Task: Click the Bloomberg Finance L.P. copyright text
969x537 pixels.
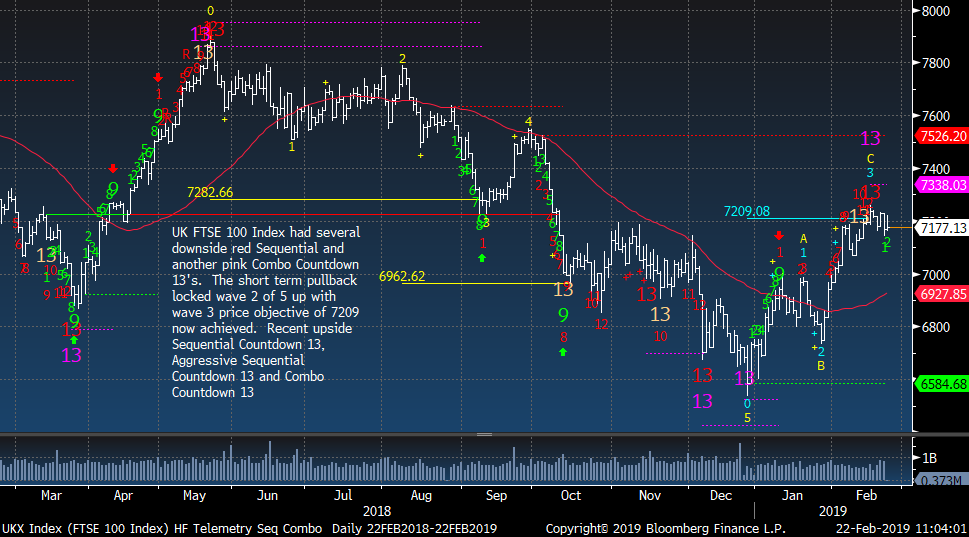Action: pyautogui.click(x=666, y=529)
